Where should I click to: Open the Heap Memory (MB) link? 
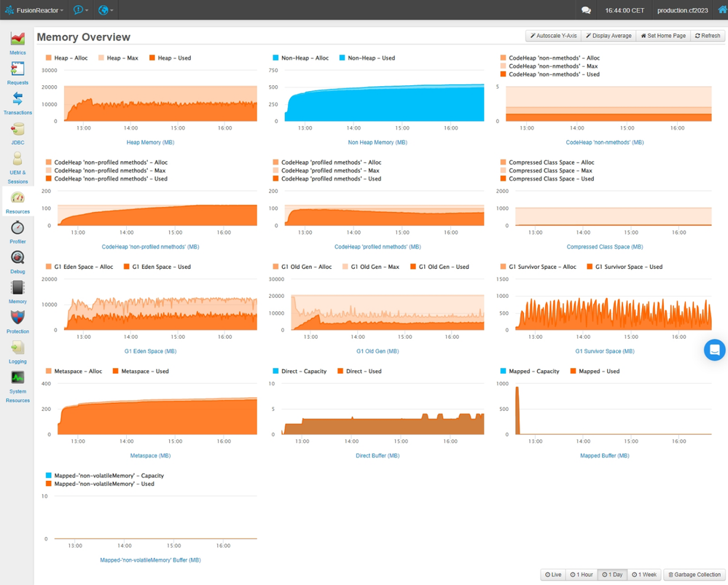pyautogui.click(x=150, y=143)
